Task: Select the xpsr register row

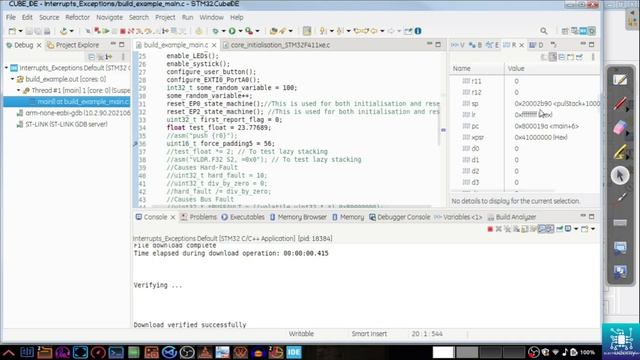Action: tap(525, 138)
